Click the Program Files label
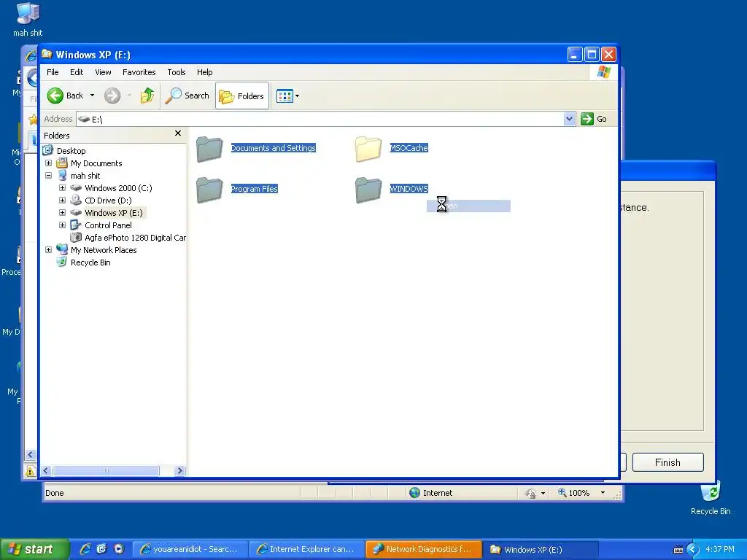Viewport: 747px width, 560px height. point(255,189)
